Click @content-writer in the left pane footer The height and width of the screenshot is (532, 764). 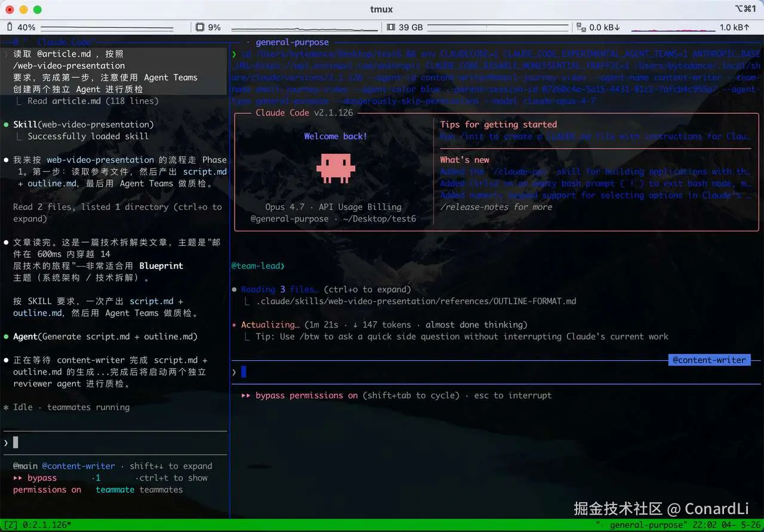click(78, 466)
